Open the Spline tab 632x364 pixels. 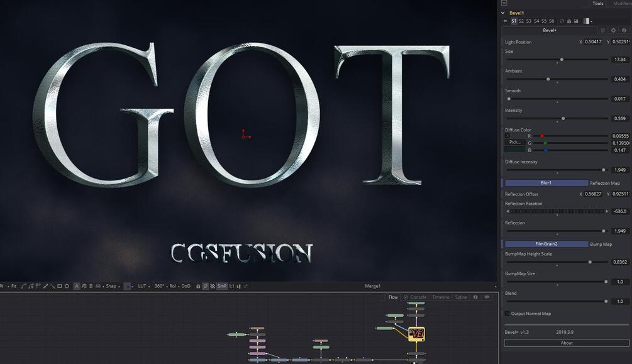click(x=461, y=297)
